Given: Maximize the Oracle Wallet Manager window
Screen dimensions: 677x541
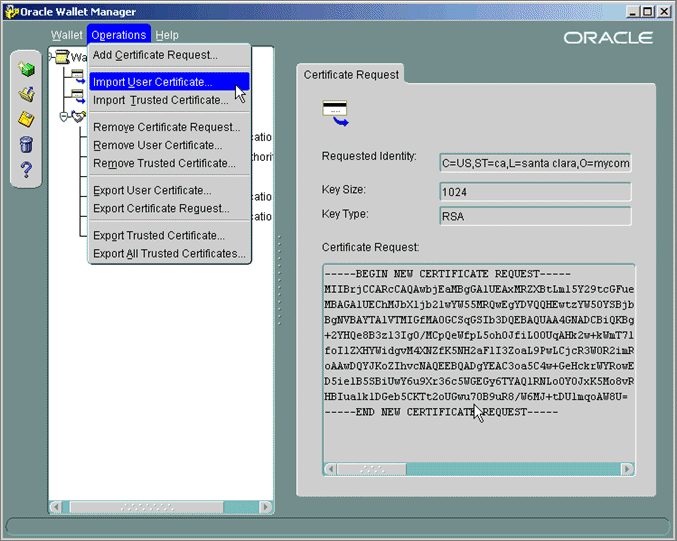Looking at the screenshot, I should pyautogui.click(x=648, y=12).
